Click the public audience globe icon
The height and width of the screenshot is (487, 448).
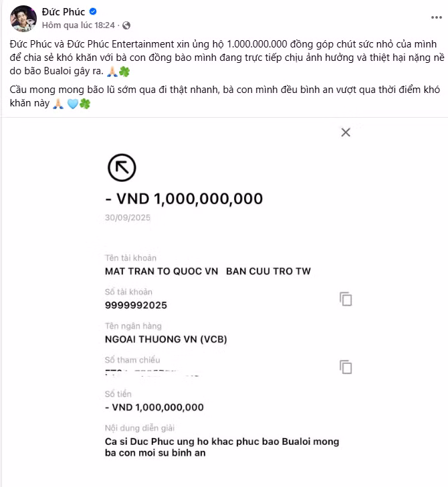click(x=126, y=25)
